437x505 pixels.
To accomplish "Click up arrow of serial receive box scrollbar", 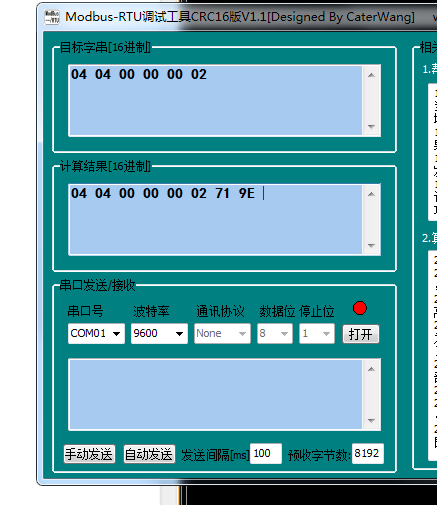I will click(371, 369).
